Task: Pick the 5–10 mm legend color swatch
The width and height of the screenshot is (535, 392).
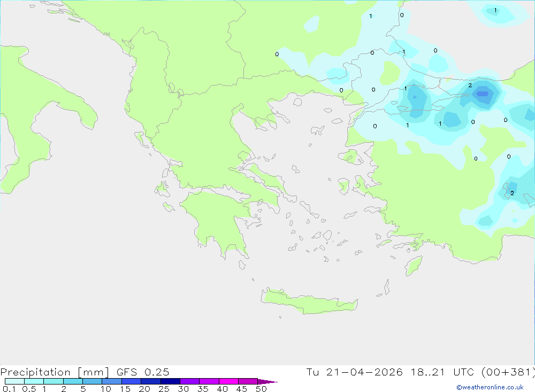Action: pyautogui.click(x=92, y=381)
